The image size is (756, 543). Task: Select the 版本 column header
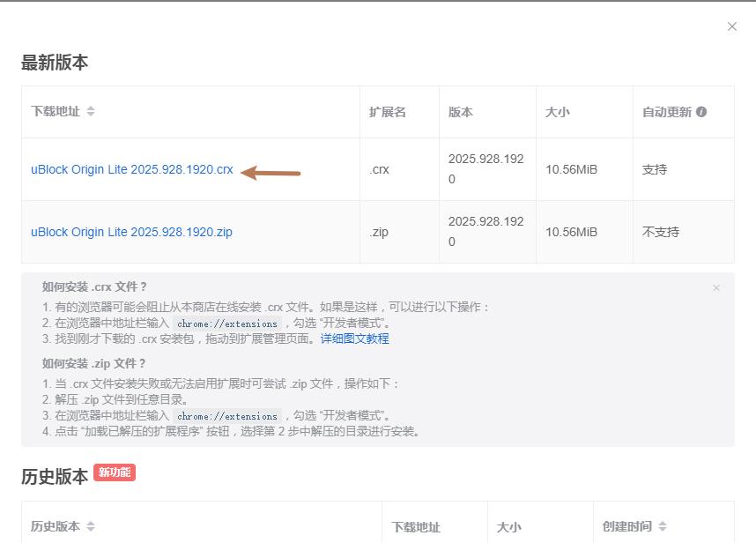pos(461,112)
